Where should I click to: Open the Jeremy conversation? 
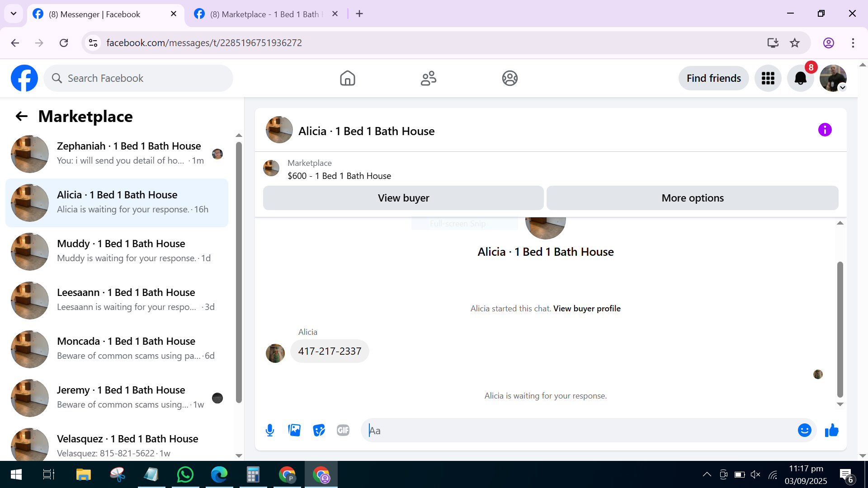click(x=117, y=398)
